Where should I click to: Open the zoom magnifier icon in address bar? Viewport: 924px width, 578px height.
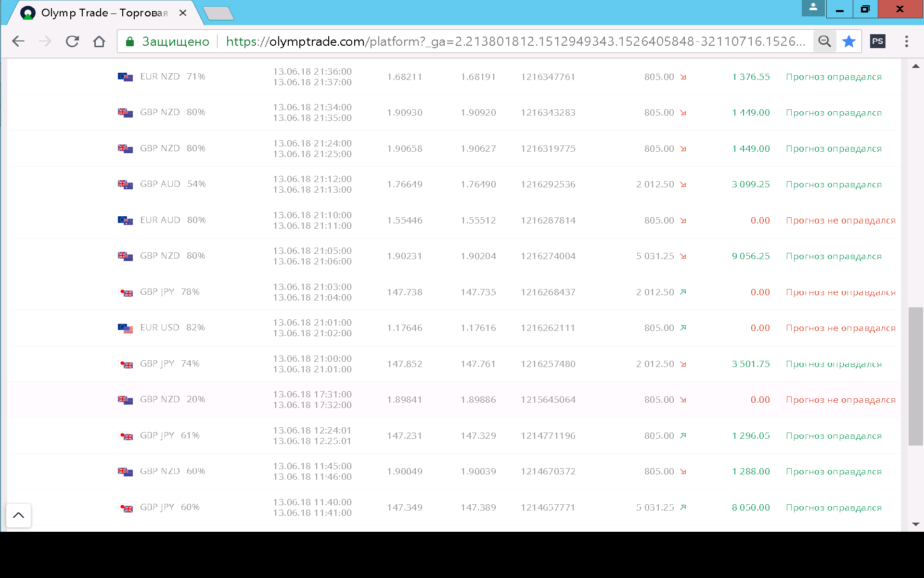pos(825,41)
